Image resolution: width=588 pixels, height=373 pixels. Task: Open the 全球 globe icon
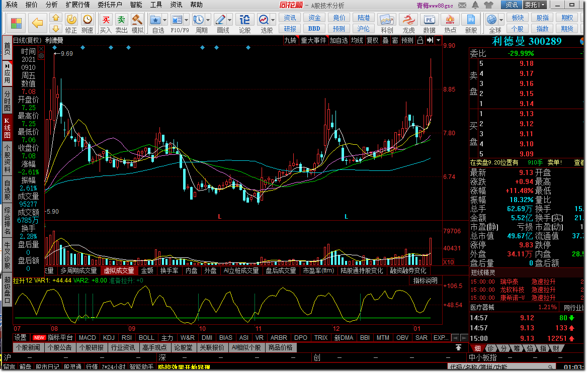click(x=491, y=20)
